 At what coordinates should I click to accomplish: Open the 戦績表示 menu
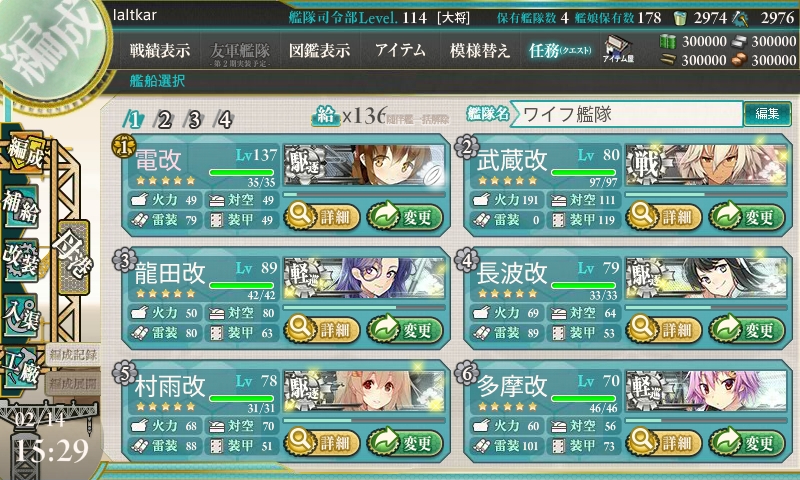(160, 50)
